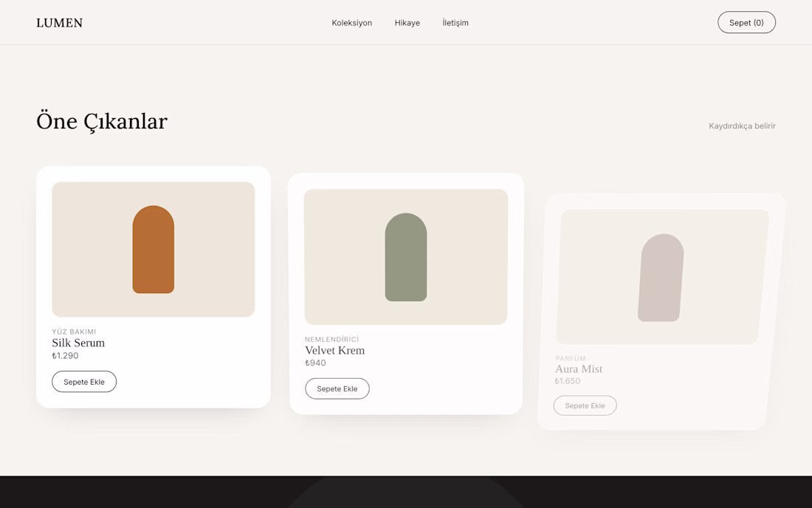
Task: Select the Silk Serum product image
Action: (154, 249)
